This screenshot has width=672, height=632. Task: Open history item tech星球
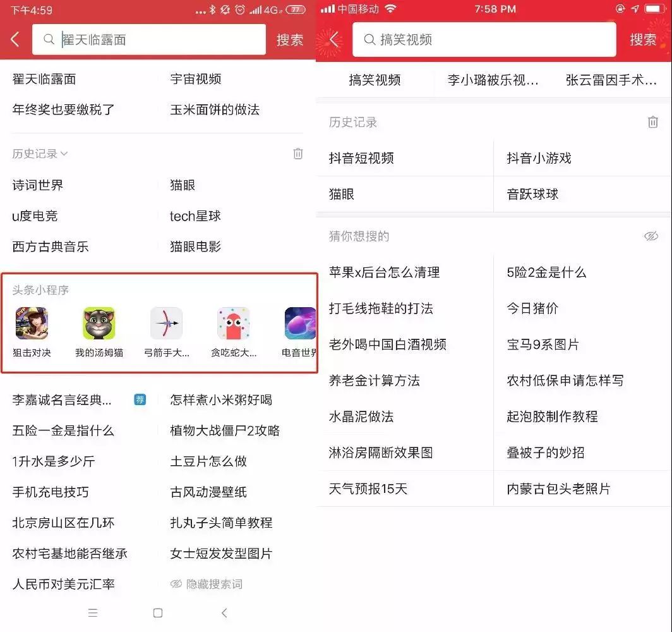195,216
